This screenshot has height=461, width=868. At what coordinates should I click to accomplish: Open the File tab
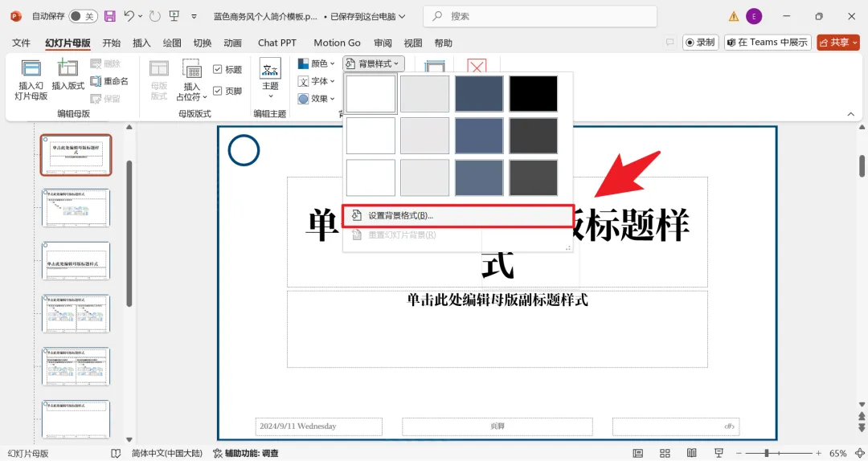click(21, 43)
